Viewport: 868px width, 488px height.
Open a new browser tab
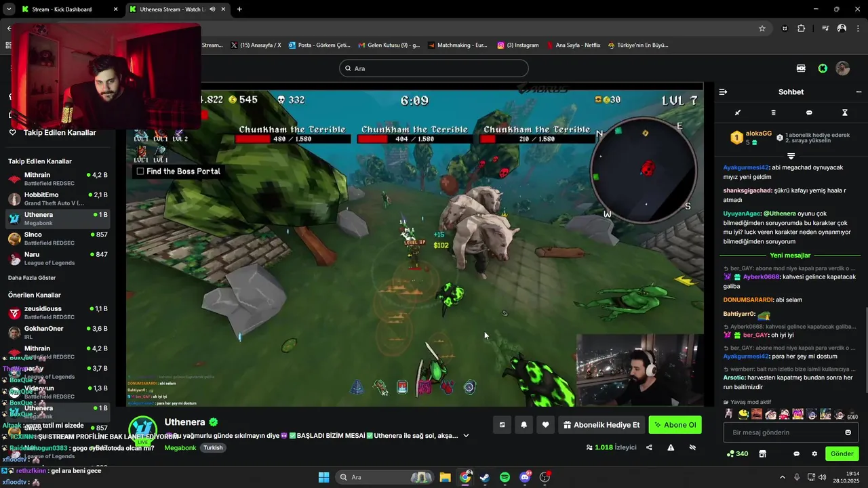[x=239, y=9]
